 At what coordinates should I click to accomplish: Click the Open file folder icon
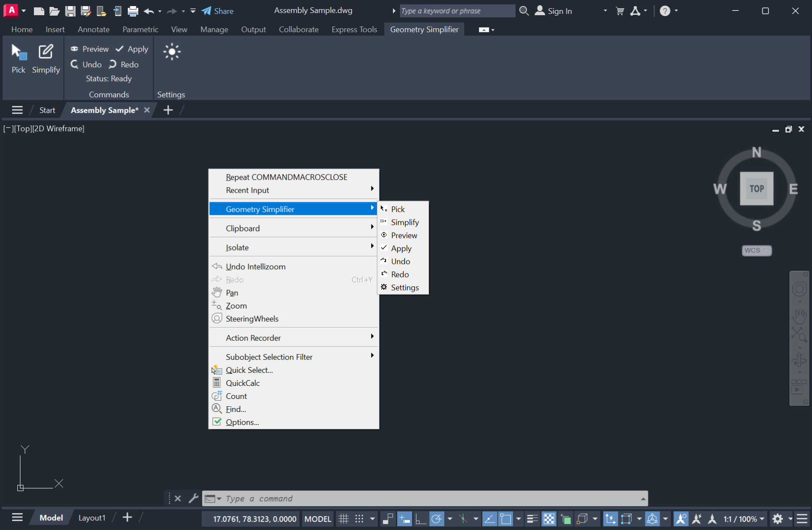(x=54, y=11)
